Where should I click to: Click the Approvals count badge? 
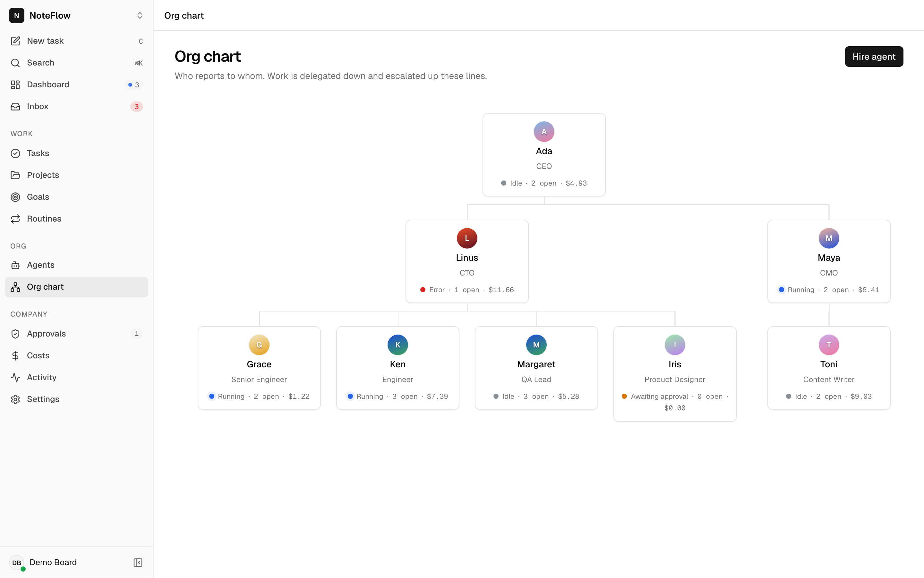point(136,334)
